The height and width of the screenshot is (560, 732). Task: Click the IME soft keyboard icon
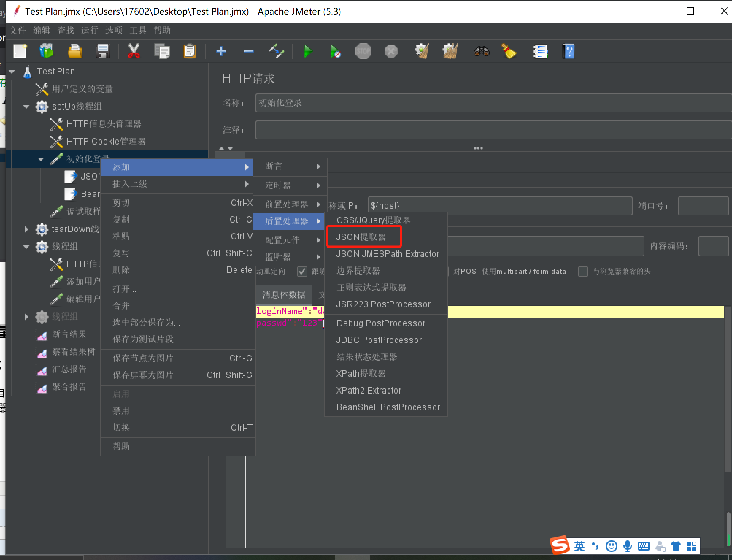click(644, 546)
